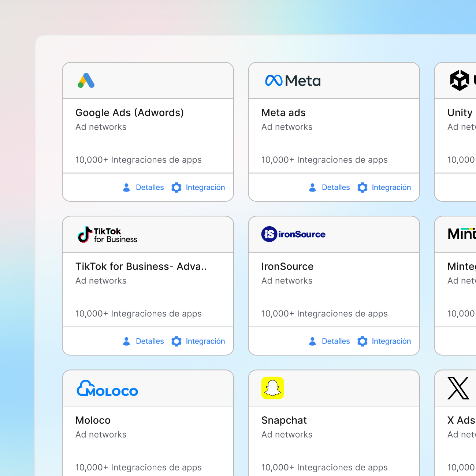Click Ad networks under IronSource

point(287,281)
